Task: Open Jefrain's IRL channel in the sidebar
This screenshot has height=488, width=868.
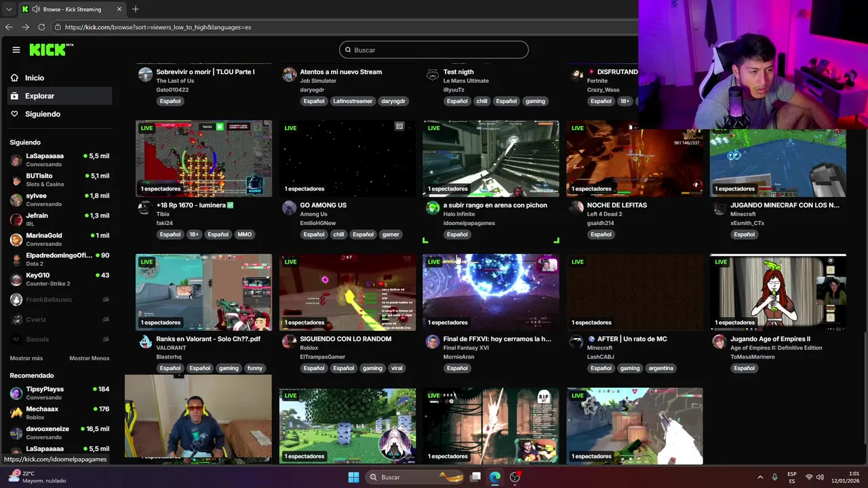Action: click(60, 219)
